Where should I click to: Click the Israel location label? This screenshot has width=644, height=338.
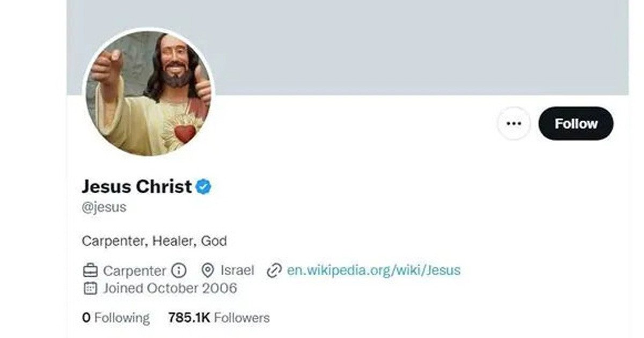pos(238,270)
